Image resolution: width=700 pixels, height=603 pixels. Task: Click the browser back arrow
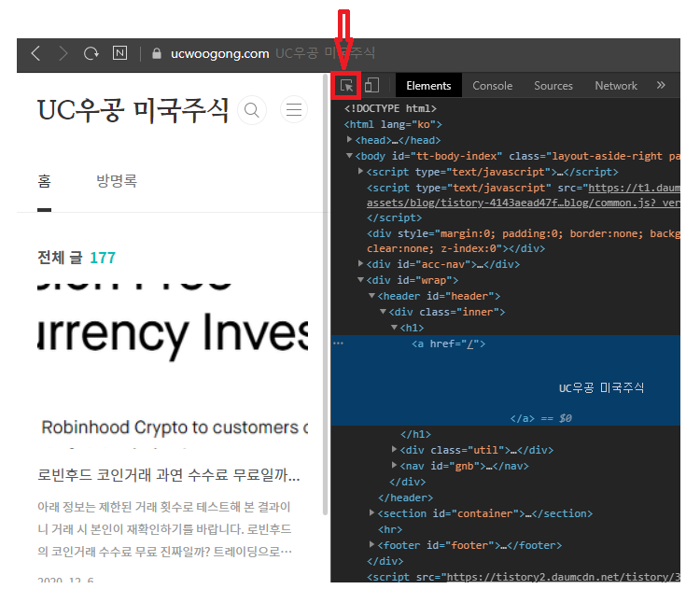pyautogui.click(x=36, y=53)
